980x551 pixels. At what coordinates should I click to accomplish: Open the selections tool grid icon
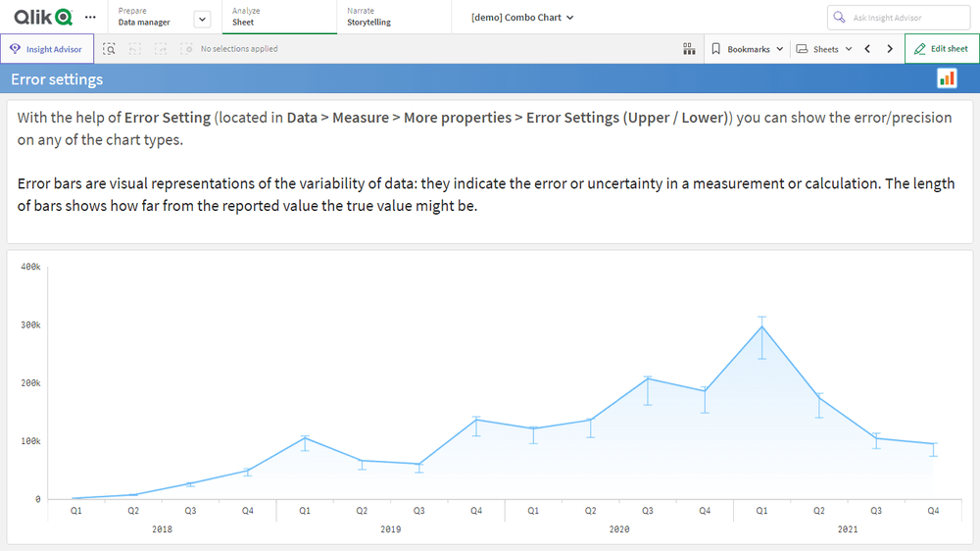[689, 48]
